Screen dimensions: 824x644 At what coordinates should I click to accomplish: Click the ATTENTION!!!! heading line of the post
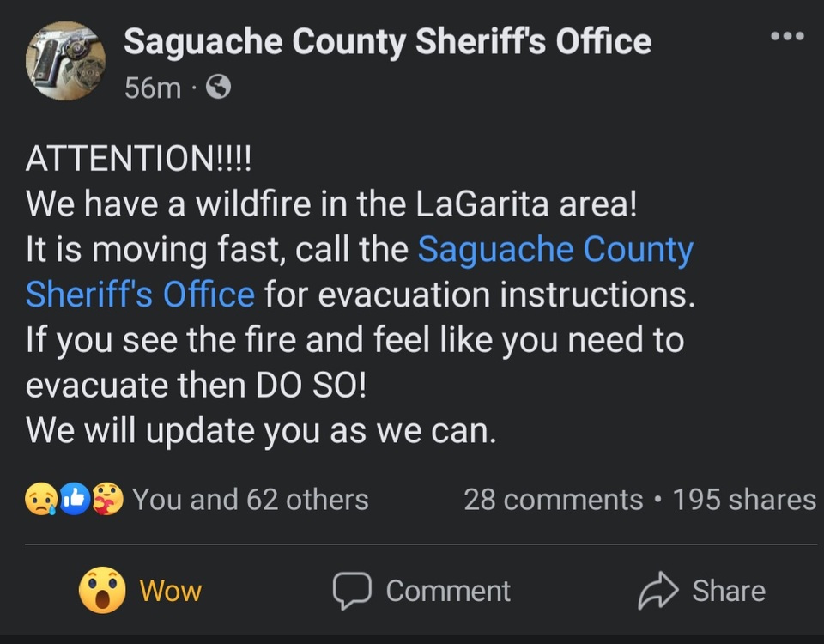[x=140, y=159]
